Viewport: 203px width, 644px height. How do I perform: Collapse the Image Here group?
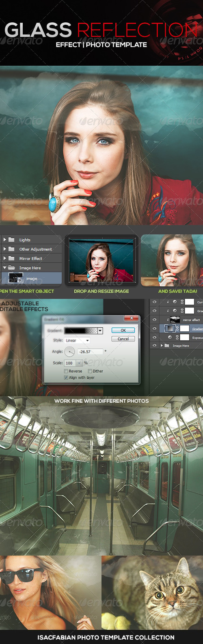[4, 268]
